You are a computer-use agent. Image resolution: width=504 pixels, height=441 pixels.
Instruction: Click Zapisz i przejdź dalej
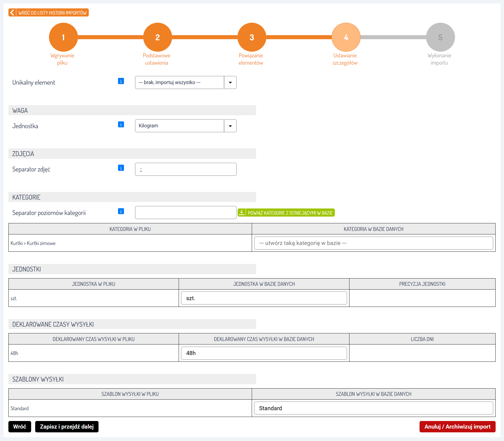click(x=67, y=427)
